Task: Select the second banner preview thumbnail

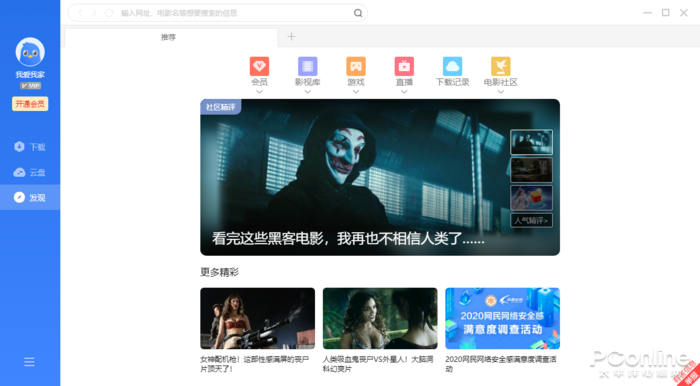Action: click(531, 170)
